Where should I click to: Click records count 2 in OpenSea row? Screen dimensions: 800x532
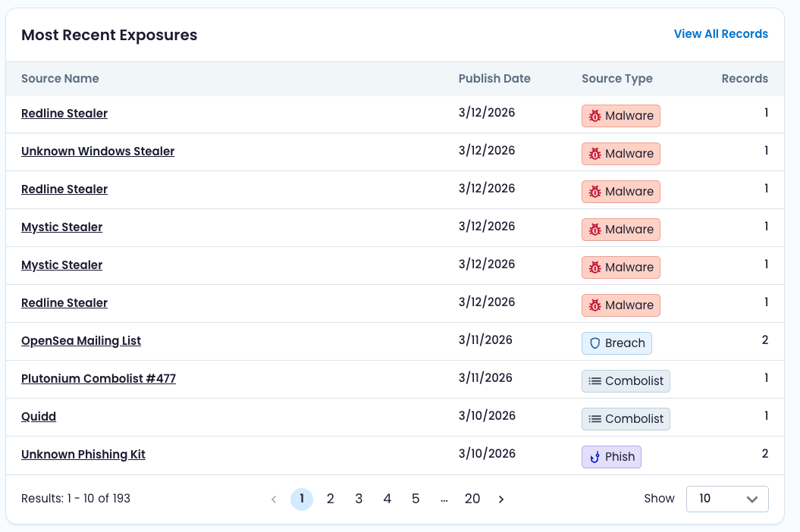(x=765, y=340)
